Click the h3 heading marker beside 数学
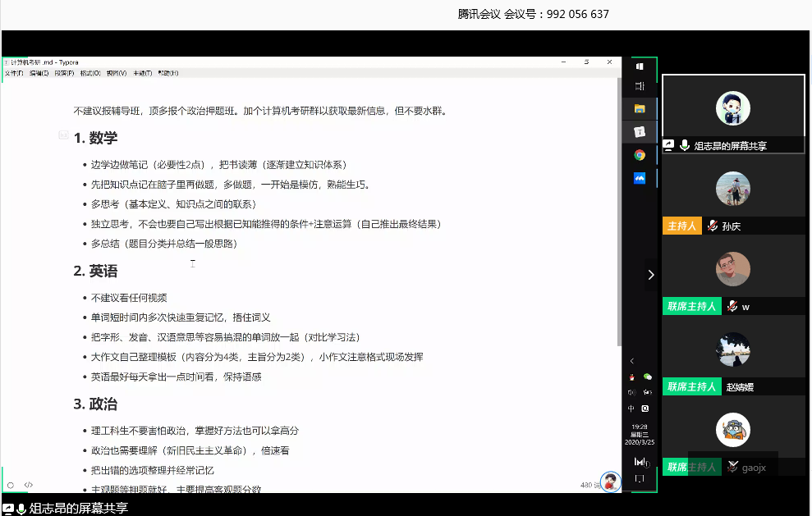The image size is (812, 516). (x=63, y=135)
